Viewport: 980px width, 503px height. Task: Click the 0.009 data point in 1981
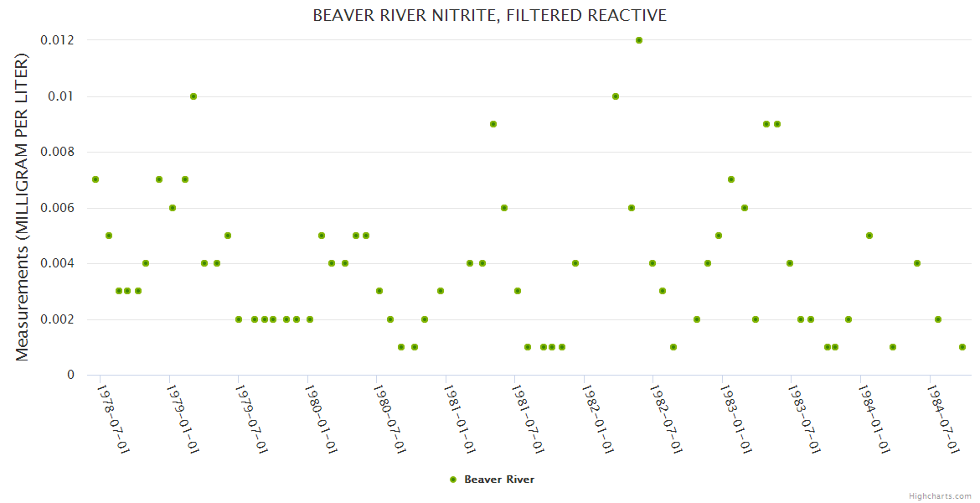point(493,124)
